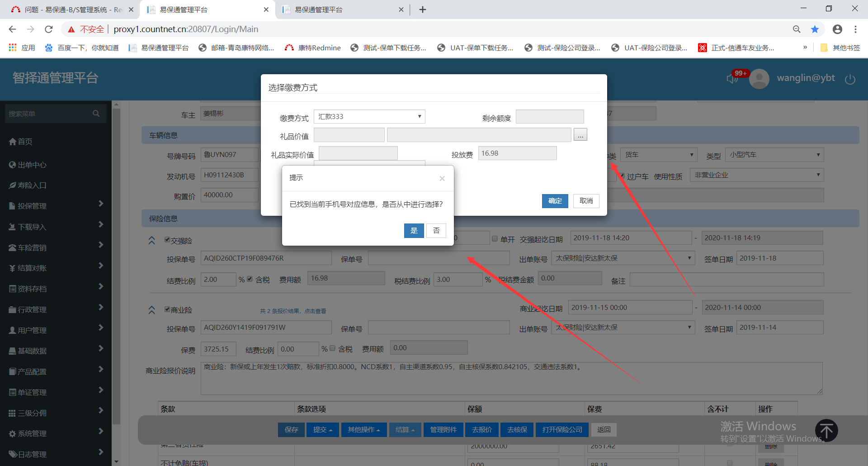Collapse the 交强险 section chevron
This screenshot has width=868, height=466.
point(152,241)
